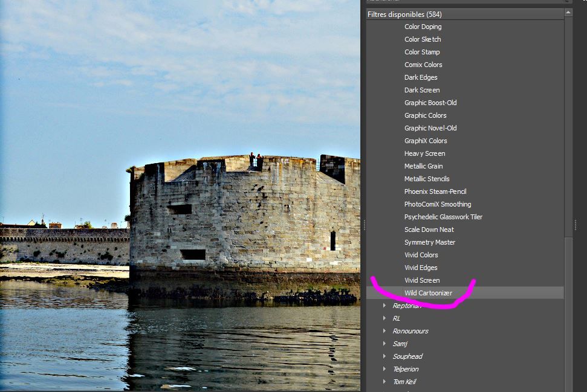Choose PhotoComiX Smoothing filter

point(438,205)
